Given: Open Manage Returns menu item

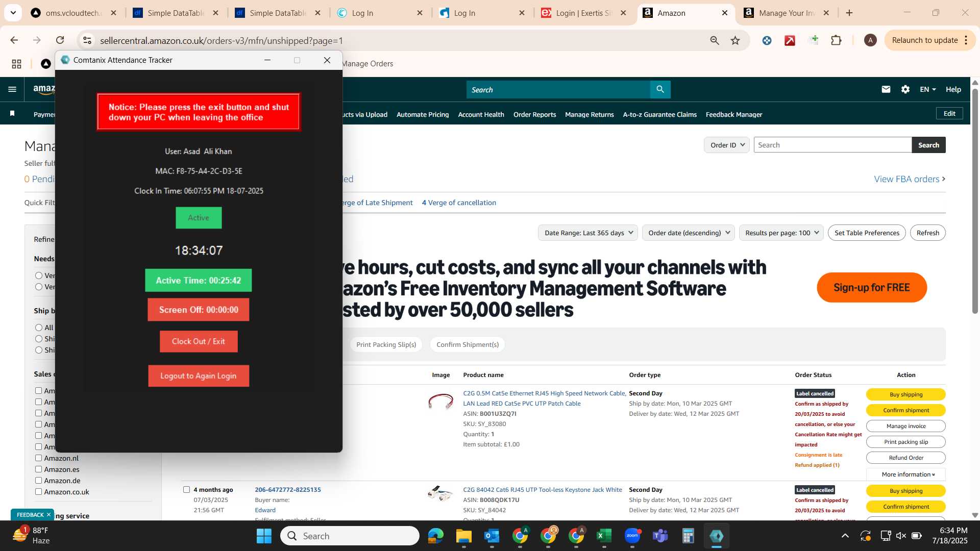Looking at the screenshot, I should pos(589,114).
